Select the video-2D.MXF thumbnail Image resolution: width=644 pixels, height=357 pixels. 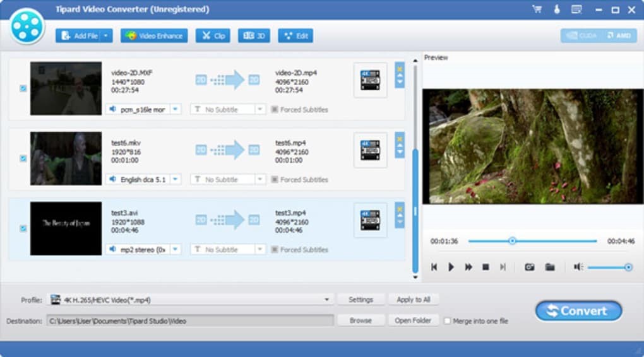pyautogui.click(x=66, y=88)
